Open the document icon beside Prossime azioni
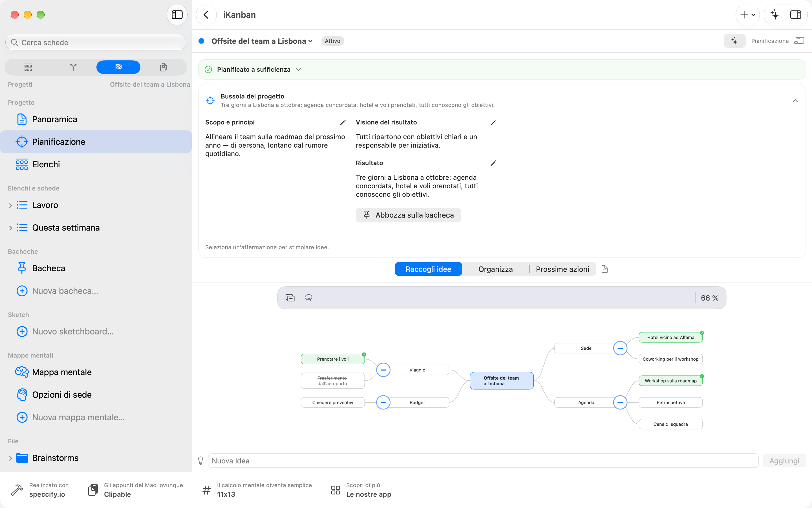The height and width of the screenshot is (508, 812). pos(605,269)
